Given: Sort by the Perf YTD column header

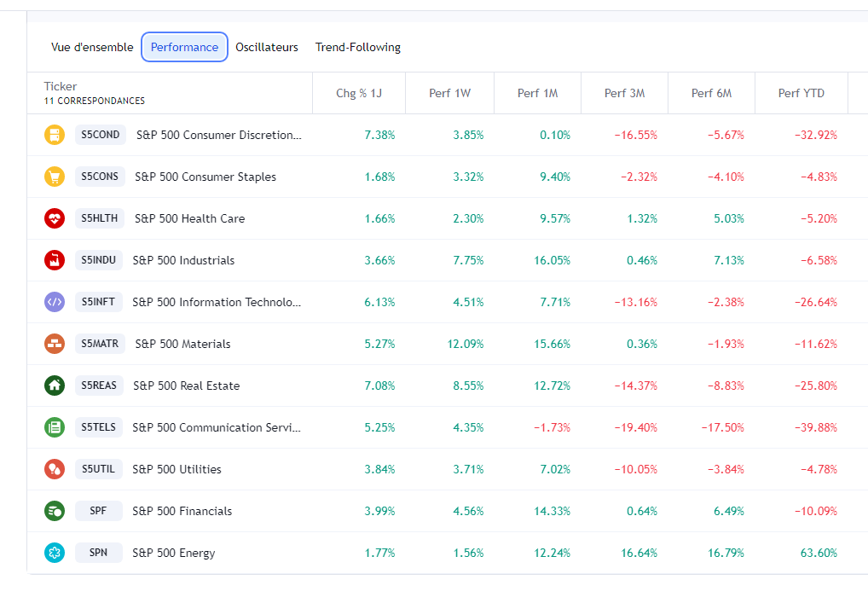Looking at the screenshot, I should coord(801,93).
